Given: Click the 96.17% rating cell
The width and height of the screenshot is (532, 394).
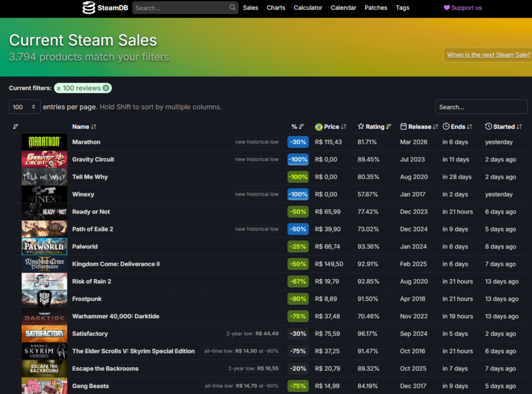Looking at the screenshot, I should (367, 334).
